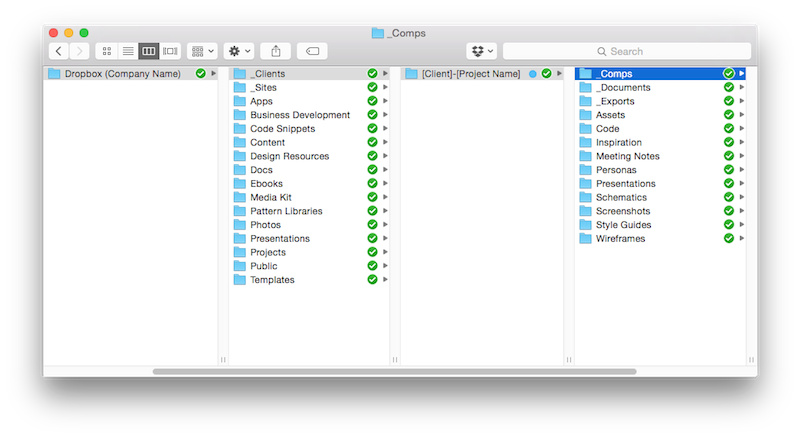
Task: Click into the Search field
Action: point(626,51)
